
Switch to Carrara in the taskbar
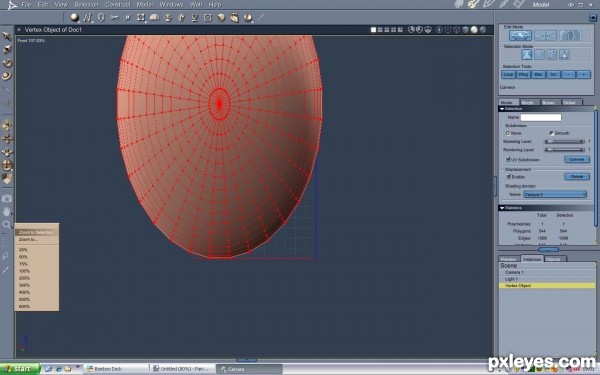(249, 369)
